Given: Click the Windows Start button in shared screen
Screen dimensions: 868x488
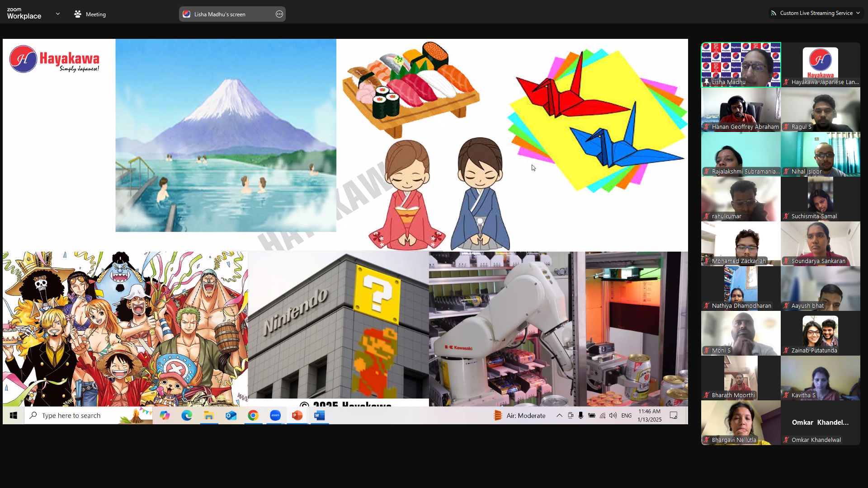Looking at the screenshot, I should (x=14, y=415).
